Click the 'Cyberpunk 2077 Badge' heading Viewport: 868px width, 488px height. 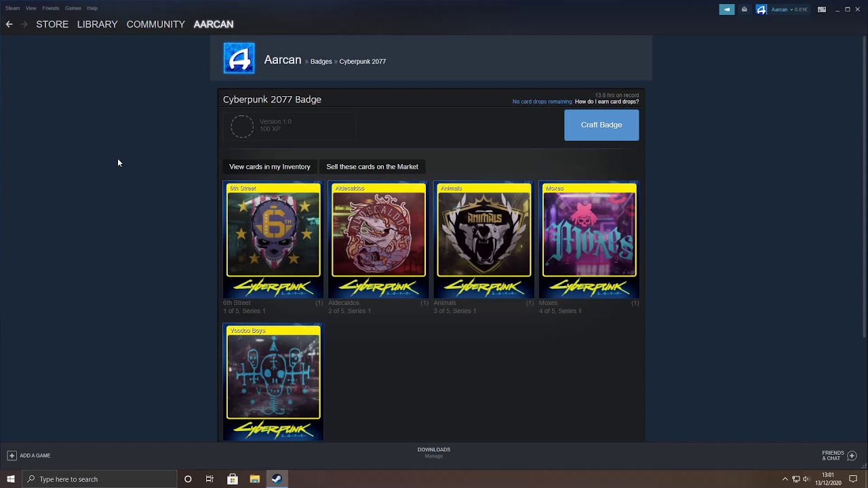[272, 100]
